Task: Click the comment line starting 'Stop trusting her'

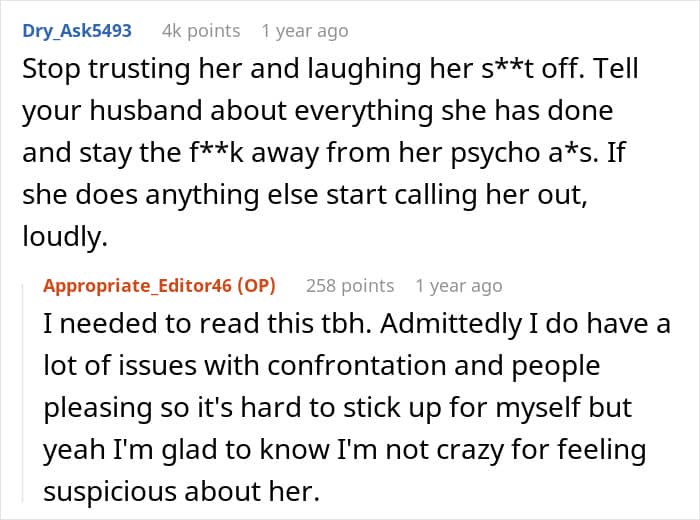Action: [330, 69]
